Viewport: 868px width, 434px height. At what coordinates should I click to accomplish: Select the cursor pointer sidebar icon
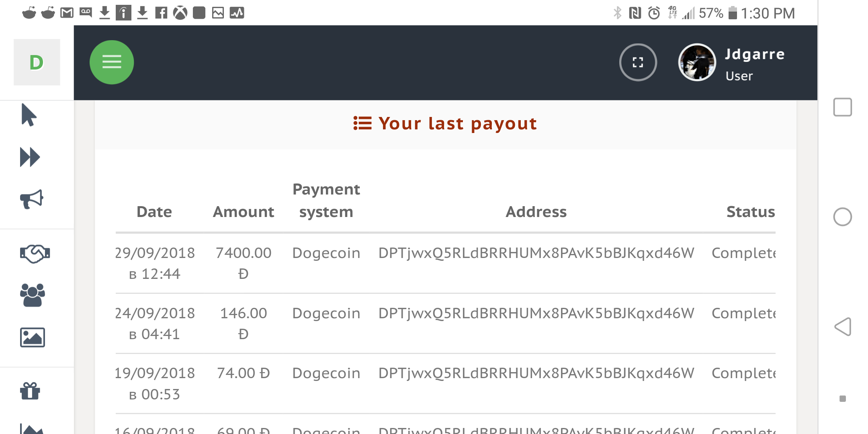pos(29,115)
